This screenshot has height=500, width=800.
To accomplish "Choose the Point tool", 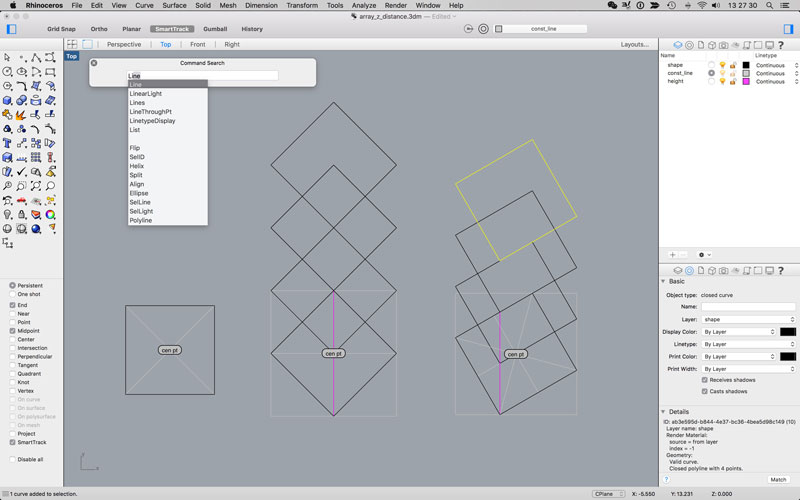I will click(21, 58).
